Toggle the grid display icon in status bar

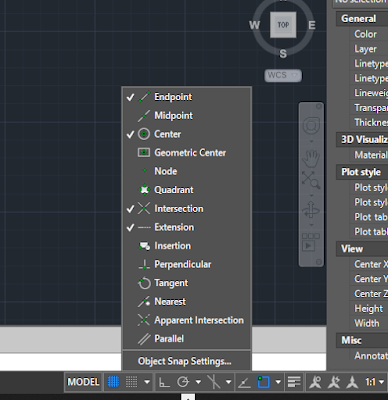(113, 382)
